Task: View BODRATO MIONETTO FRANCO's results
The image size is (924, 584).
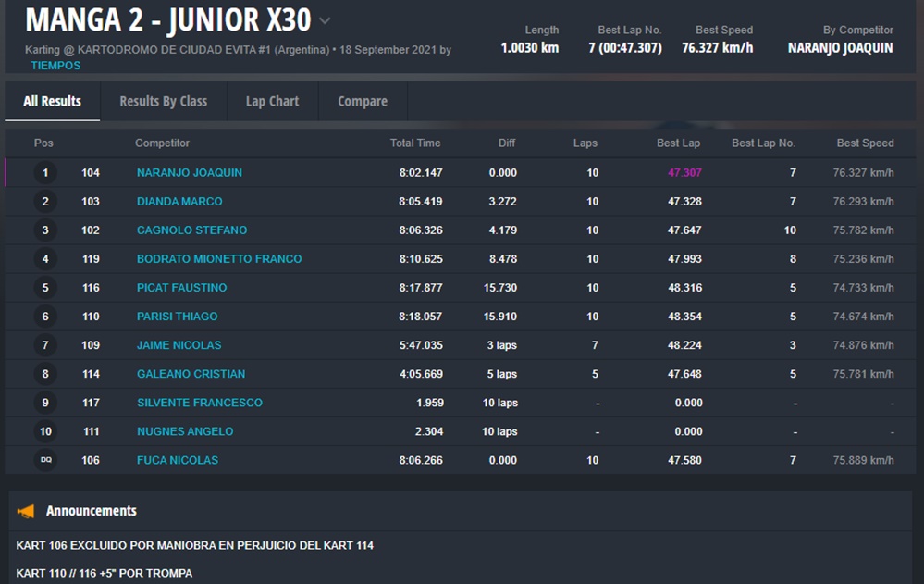Action: tap(219, 259)
